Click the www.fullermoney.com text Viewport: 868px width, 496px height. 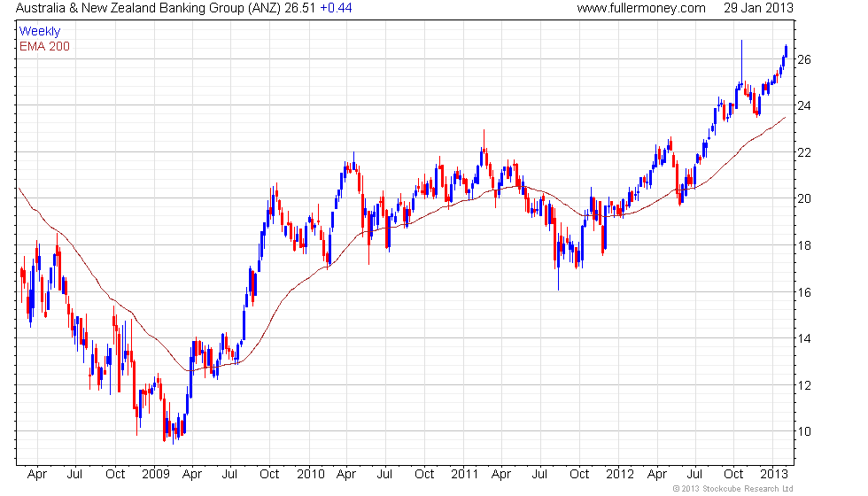coord(641,8)
